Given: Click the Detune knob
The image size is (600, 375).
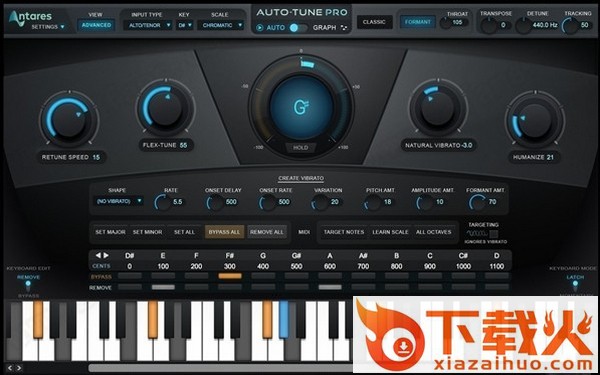Looking at the screenshot, I should point(523,26).
